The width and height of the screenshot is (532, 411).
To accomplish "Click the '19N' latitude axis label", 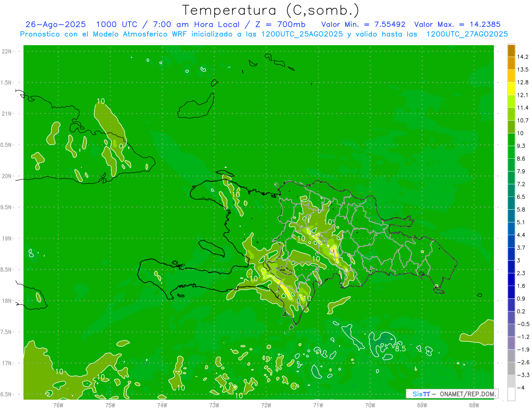I will (8, 239).
